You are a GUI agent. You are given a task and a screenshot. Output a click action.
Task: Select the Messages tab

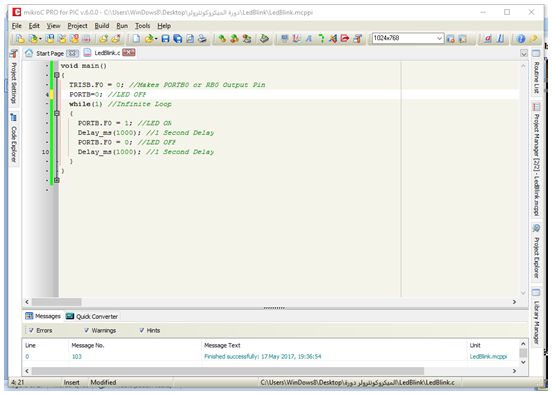coord(43,316)
